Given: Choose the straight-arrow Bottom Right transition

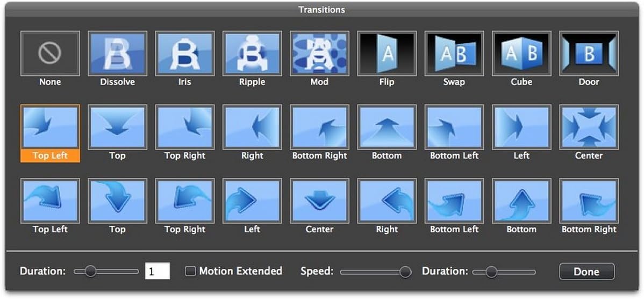Looking at the screenshot, I should tap(319, 127).
